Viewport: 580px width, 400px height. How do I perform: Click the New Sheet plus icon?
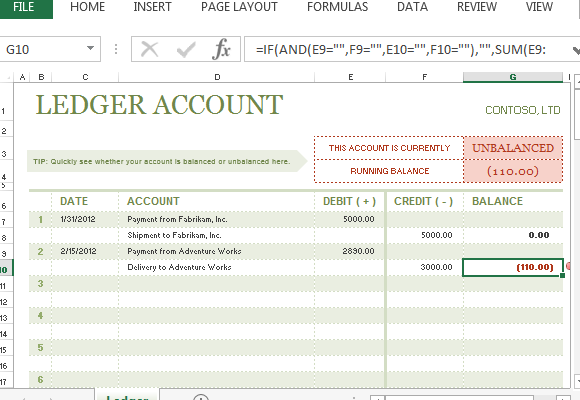[x=201, y=397]
